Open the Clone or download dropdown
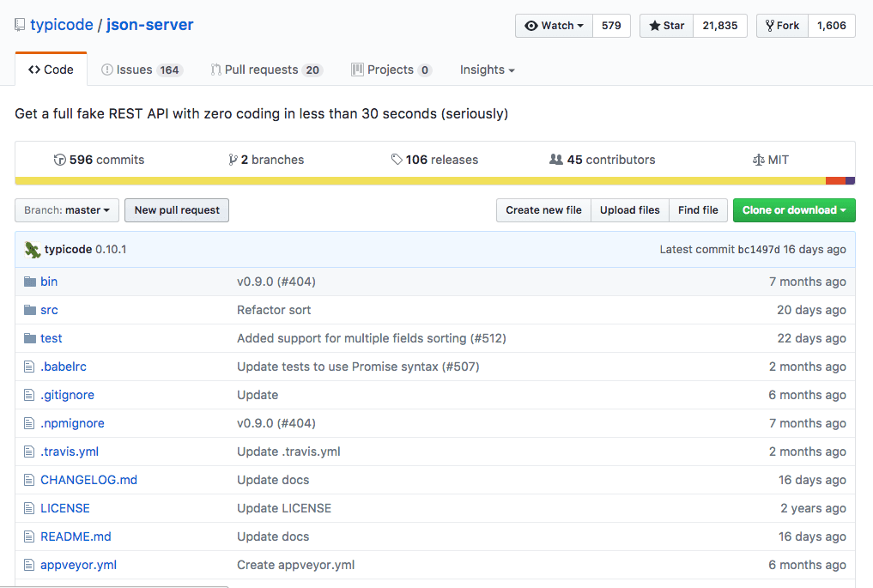The width and height of the screenshot is (873, 588). click(794, 210)
